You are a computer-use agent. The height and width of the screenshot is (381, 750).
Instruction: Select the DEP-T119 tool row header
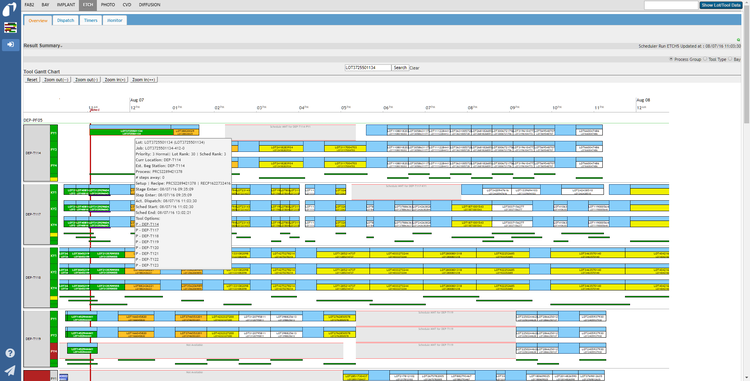pos(37,338)
